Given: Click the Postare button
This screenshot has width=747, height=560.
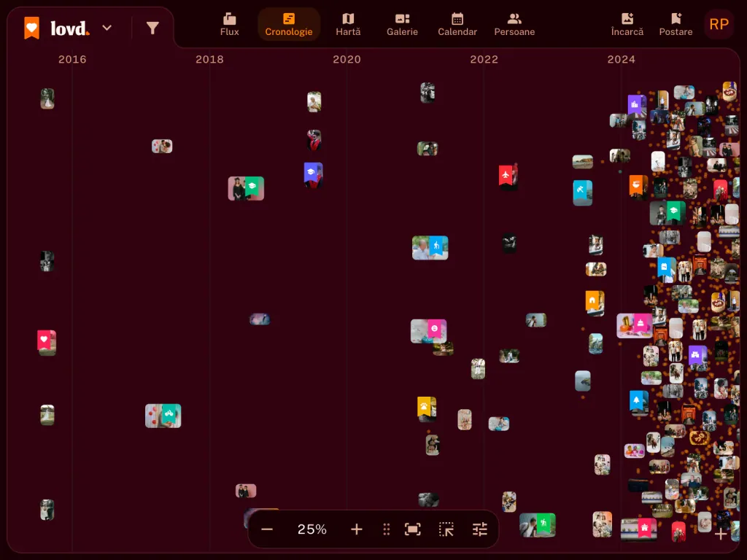Looking at the screenshot, I should tap(676, 24).
